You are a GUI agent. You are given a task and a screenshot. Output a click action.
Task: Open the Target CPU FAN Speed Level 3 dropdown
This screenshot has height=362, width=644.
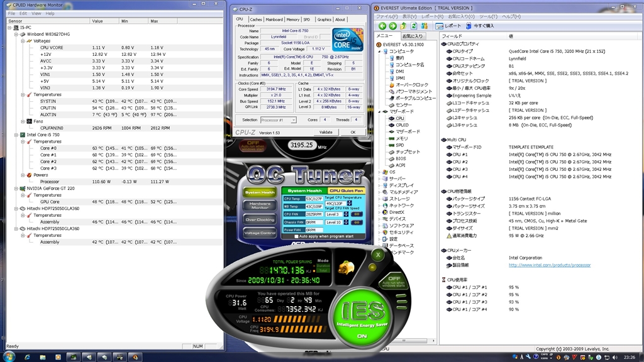(x=335, y=214)
